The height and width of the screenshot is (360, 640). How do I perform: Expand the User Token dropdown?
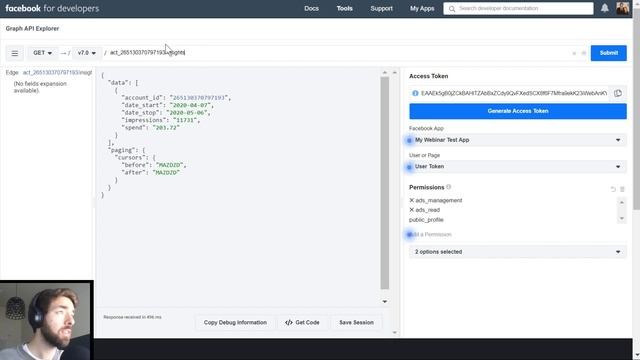pyautogui.click(x=518, y=167)
